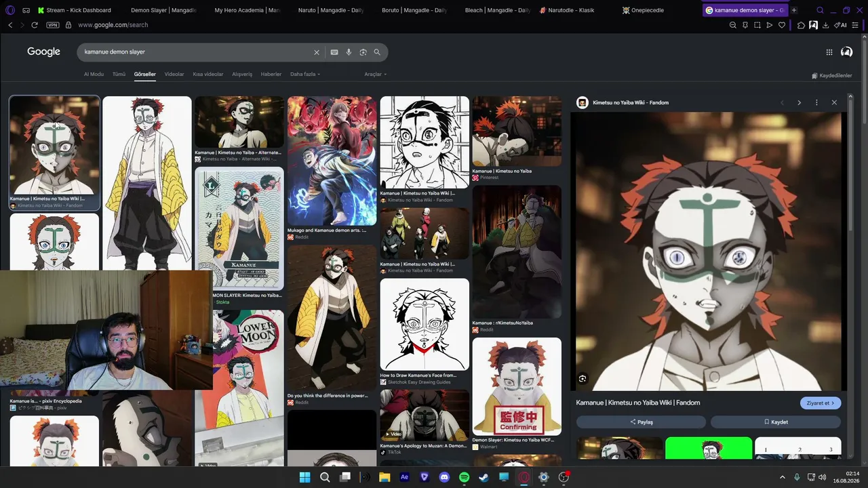The height and width of the screenshot is (488, 868).
Task: Search by image with the Lens icon
Action: 363,52
